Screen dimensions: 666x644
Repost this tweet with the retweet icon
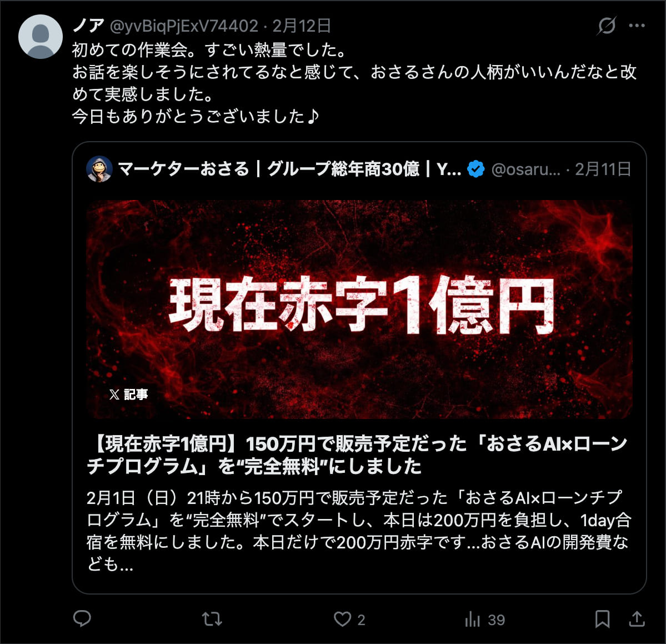(x=212, y=619)
